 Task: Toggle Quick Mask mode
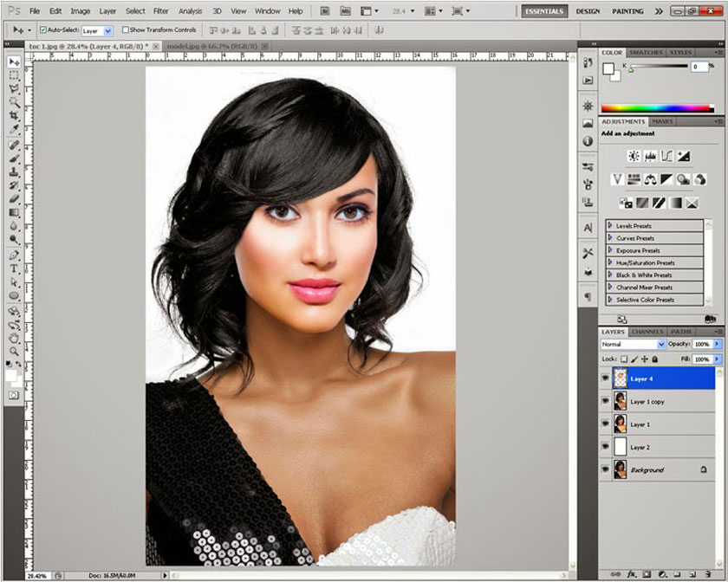[14, 395]
